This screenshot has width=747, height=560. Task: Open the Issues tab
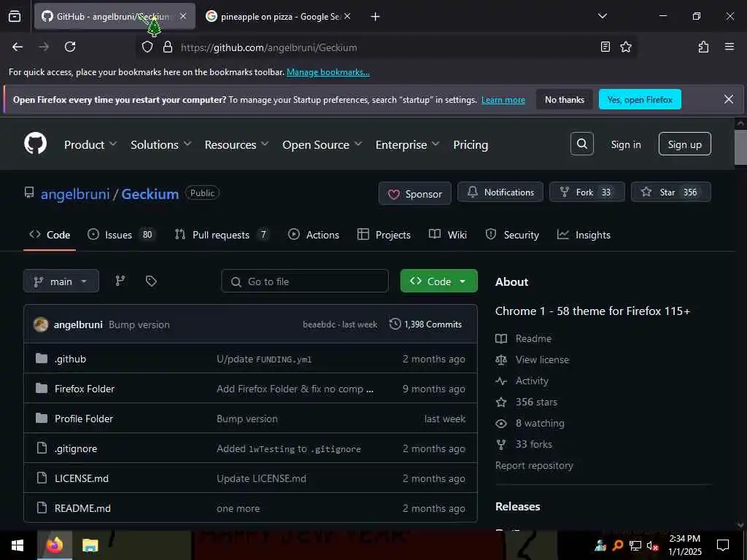[x=122, y=235]
